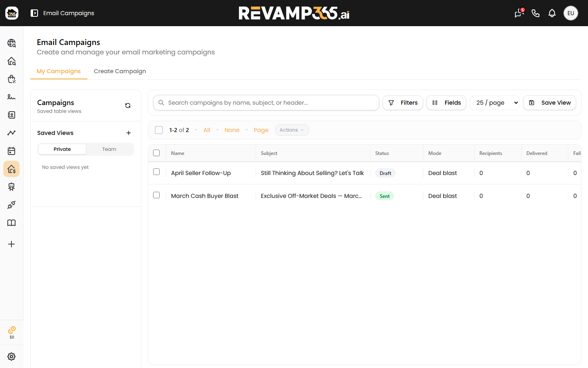Open the globe search sidebar icon
This screenshot has width=588, height=368.
(11, 43)
